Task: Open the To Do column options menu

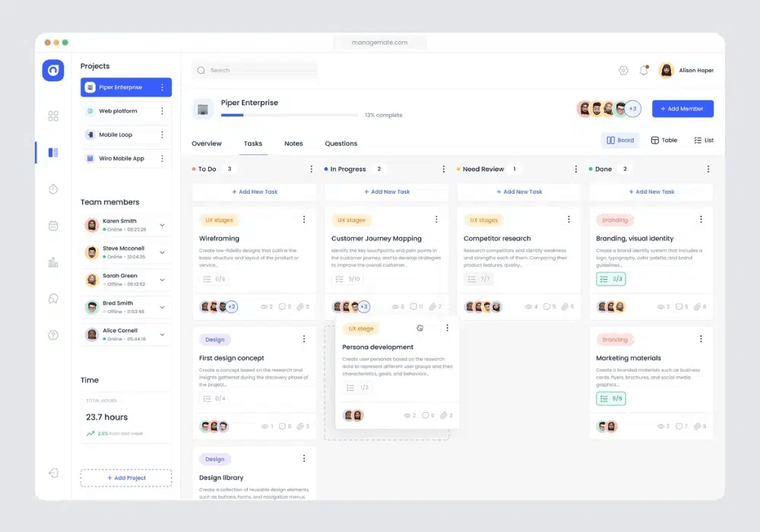Action: coord(311,169)
